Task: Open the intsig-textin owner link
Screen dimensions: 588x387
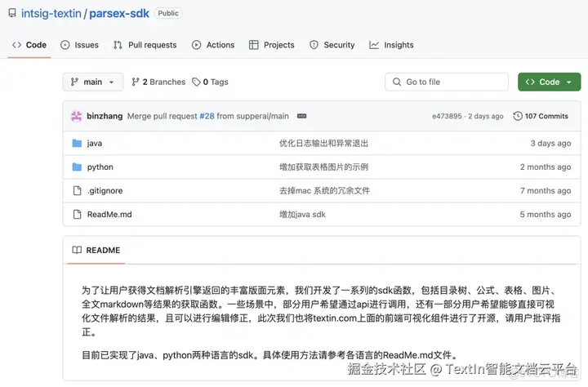Action: [x=51, y=14]
